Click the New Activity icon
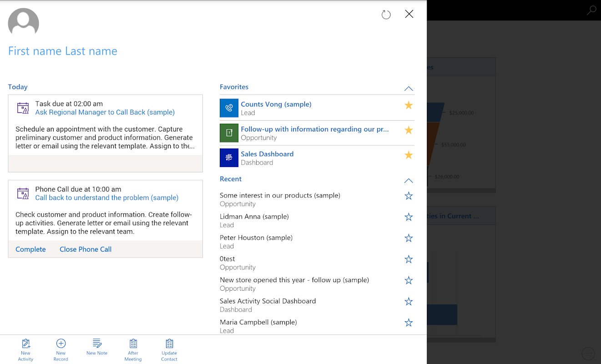Image resolution: width=601 pixels, height=364 pixels. click(x=26, y=344)
